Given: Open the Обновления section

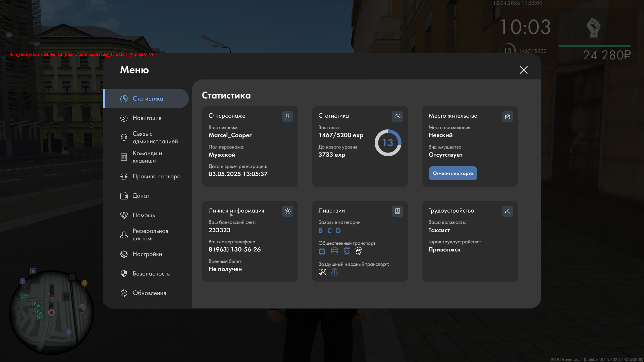Looking at the screenshot, I should click(x=149, y=293).
